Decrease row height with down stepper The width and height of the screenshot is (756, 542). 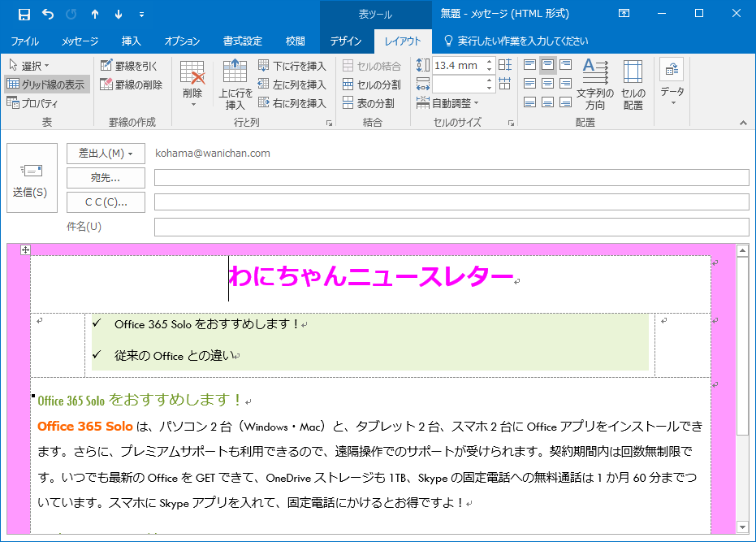pyautogui.click(x=489, y=69)
